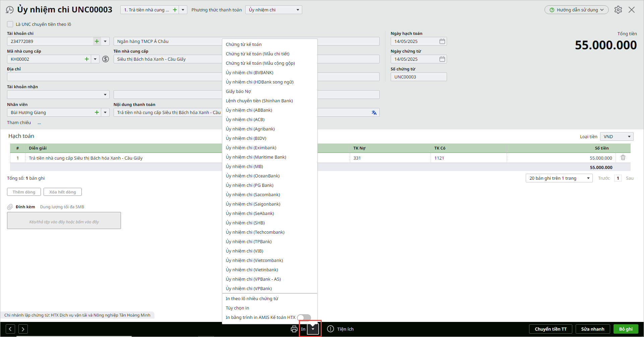
Task: Click the printer icon
Action: 294,329
